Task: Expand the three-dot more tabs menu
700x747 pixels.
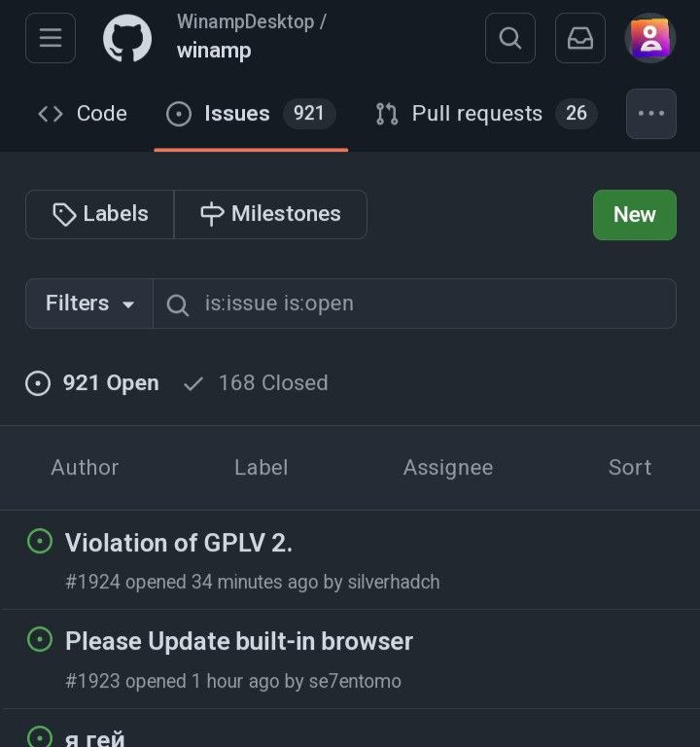Action: pyautogui.click(x=651, y=114)
